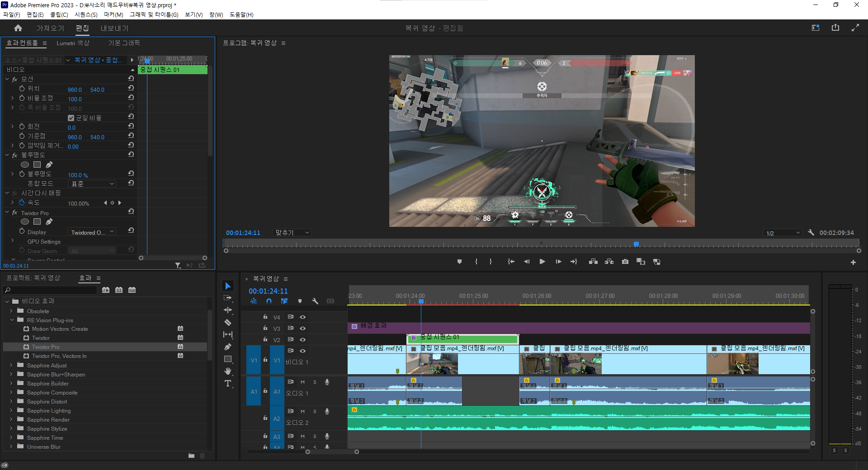Switch to 프로젝트: 복귀 영상 tab
The height and width of the screenshot is (470, 868).
pos(33,278)
